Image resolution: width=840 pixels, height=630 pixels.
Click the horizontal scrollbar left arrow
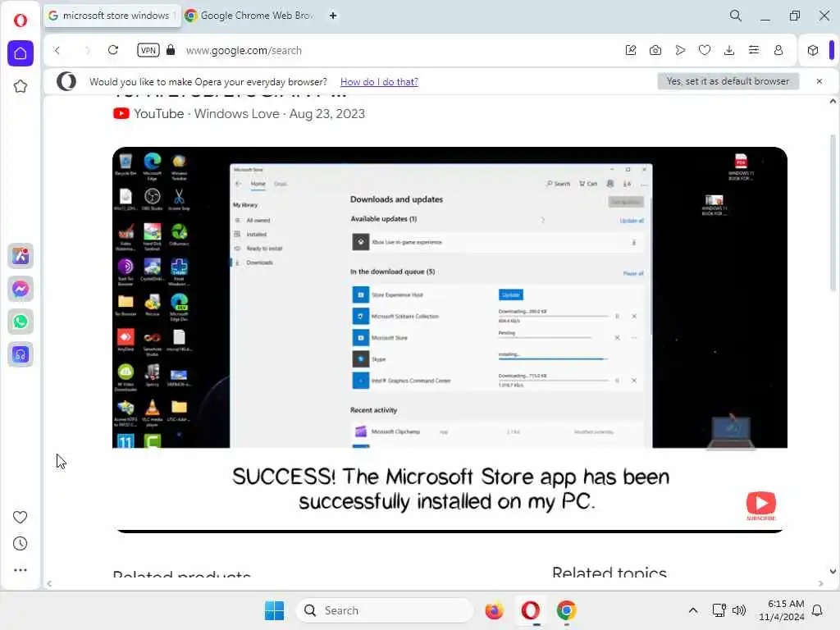[x=49, y=584]
